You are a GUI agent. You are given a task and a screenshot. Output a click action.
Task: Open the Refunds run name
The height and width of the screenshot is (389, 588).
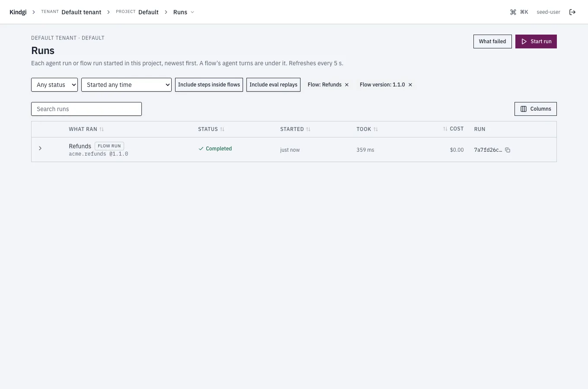(x=80, y=146)
